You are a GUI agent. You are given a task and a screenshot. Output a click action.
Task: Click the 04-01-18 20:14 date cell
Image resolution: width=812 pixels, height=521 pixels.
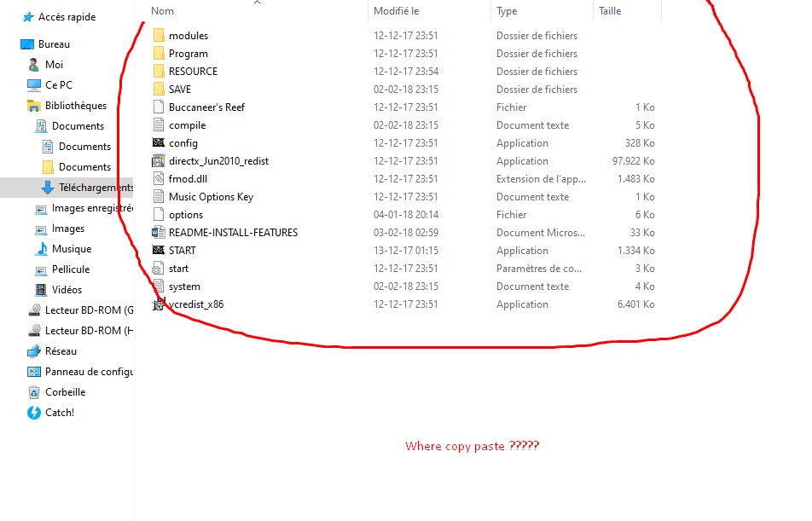click(406, 214)
